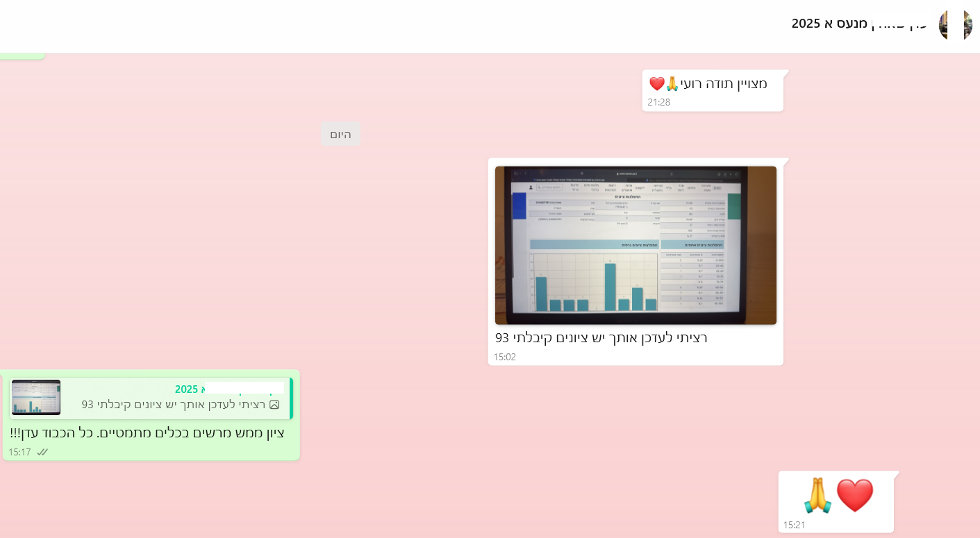Click the היום date divider chip
The image size is (980, 538).
tap(340, 134)
